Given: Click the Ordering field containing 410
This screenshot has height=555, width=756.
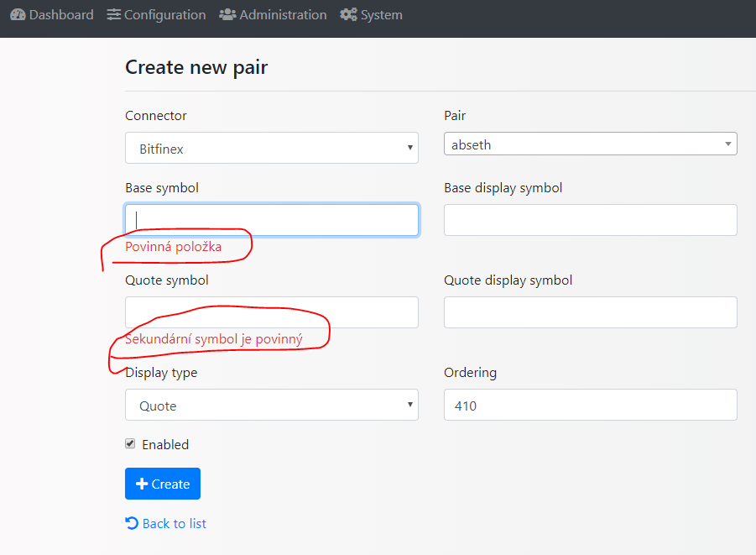Looking at the screenshot, I should coord(590,405).
